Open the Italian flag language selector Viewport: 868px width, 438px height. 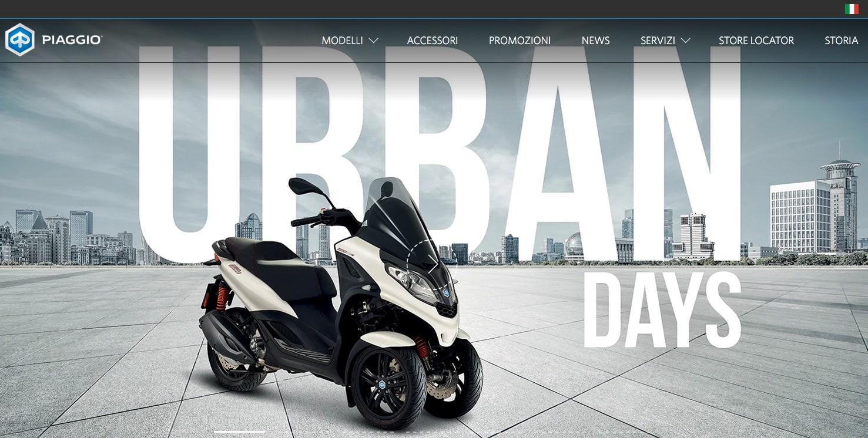coord(852,9)
